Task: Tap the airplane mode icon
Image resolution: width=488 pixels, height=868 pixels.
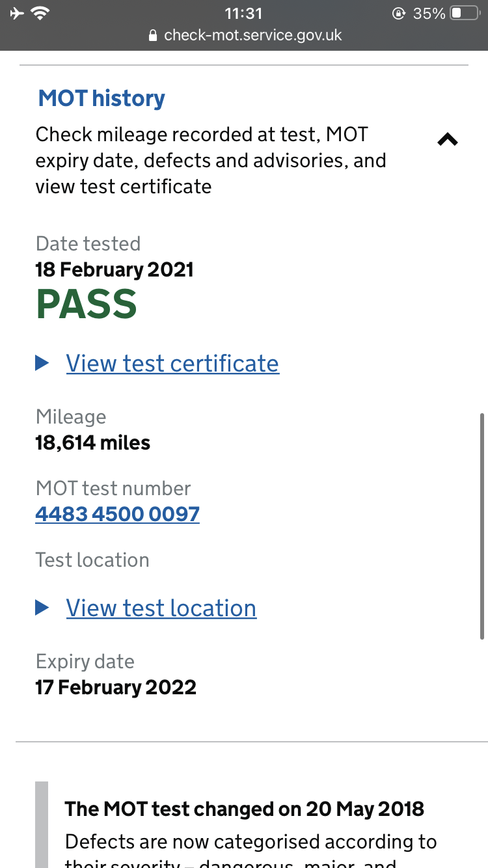Action: coord(17,13)
